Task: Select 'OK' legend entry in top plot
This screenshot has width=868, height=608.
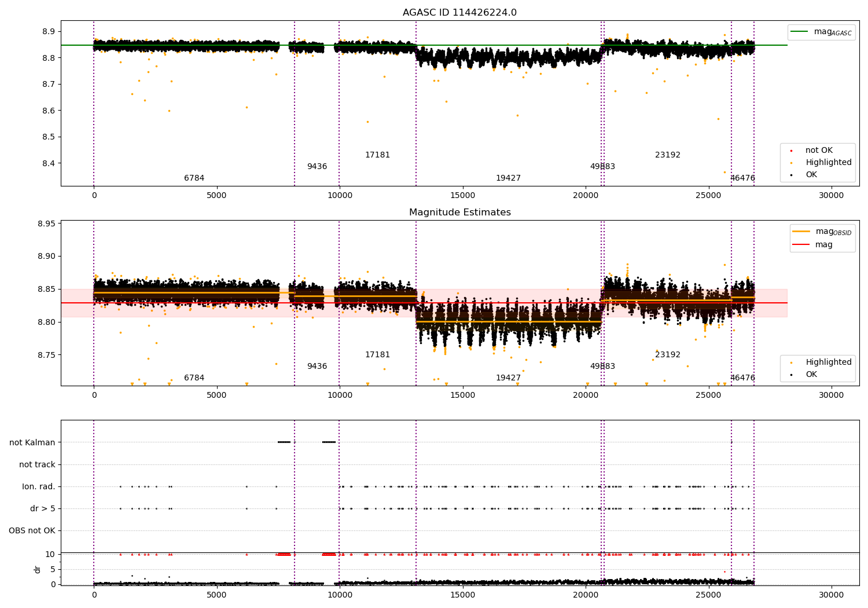Action: [811, 175]
